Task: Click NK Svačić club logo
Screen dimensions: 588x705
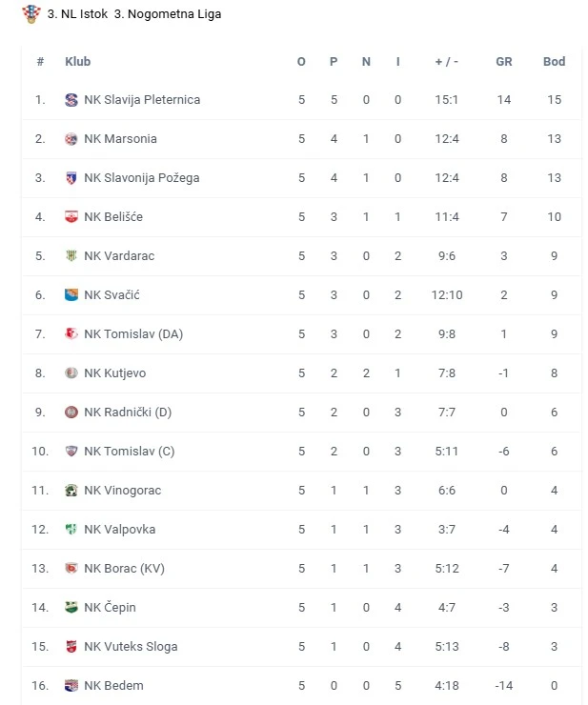Action: pyautogui.click(x=71, y=295)
